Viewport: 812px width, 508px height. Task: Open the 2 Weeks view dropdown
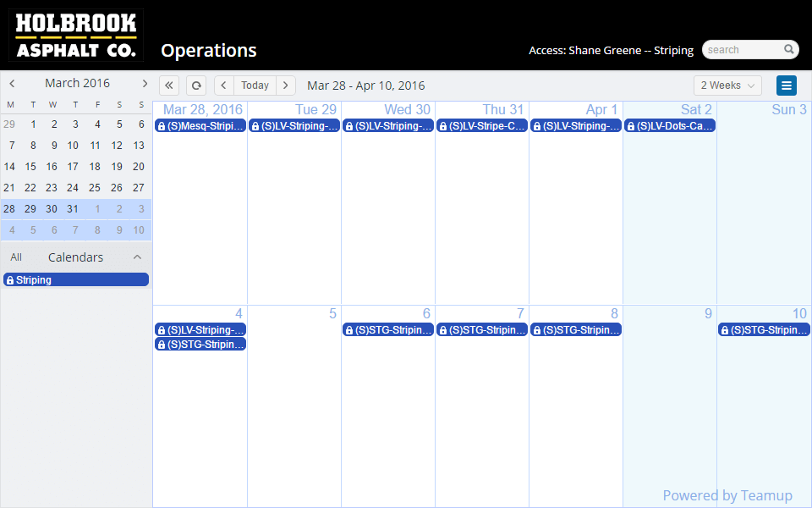coord(727,86)
